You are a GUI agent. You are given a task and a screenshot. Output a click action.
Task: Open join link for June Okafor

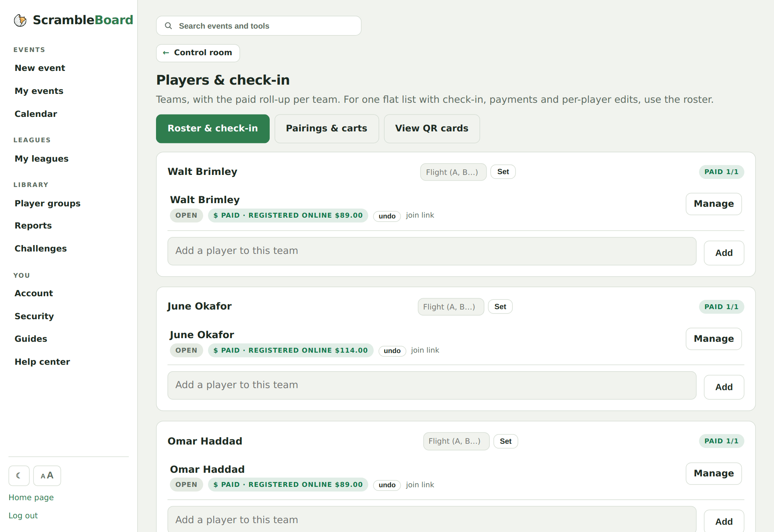[x=425, y=350]
